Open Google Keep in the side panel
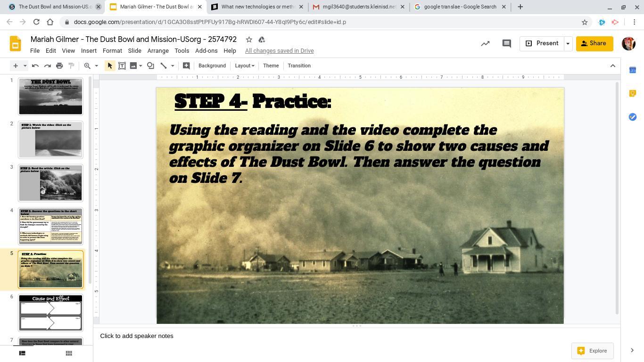 [633, 93]
